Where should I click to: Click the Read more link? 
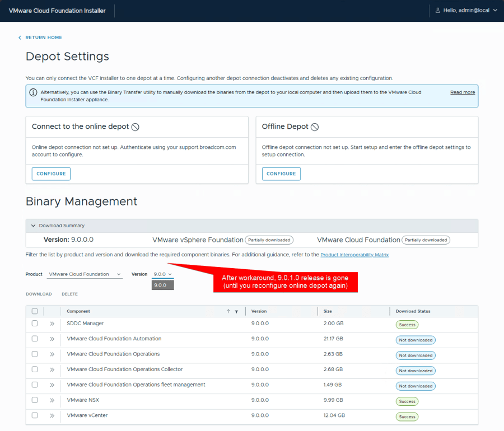tap(462, 92)
